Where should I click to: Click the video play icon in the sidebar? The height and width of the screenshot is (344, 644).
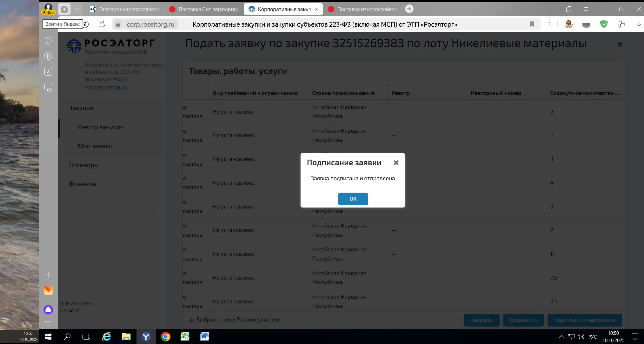point(48,56)
